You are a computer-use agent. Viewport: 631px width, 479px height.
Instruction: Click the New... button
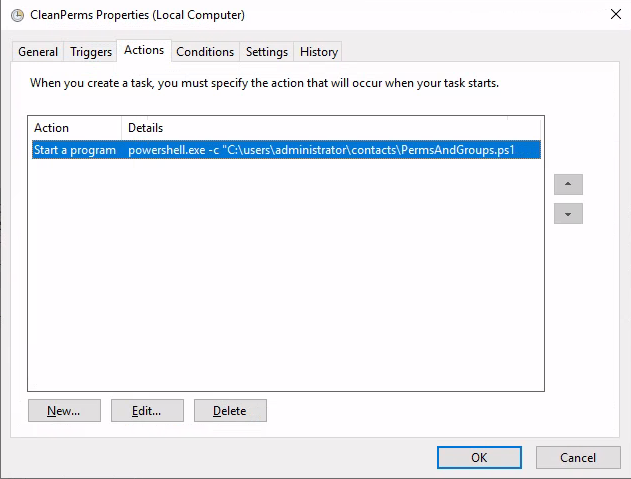(x=64, y=411)
